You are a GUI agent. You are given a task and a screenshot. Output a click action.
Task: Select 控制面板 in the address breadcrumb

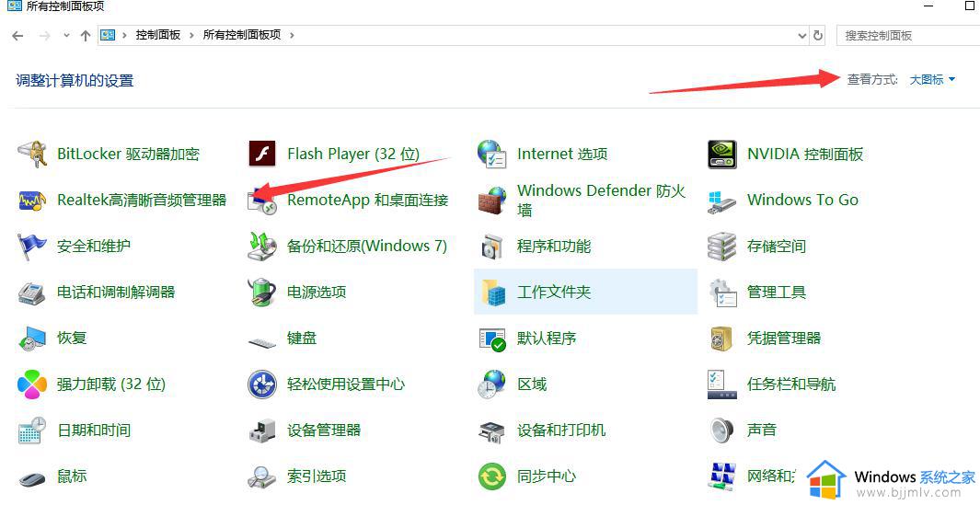tap(158, 35)
